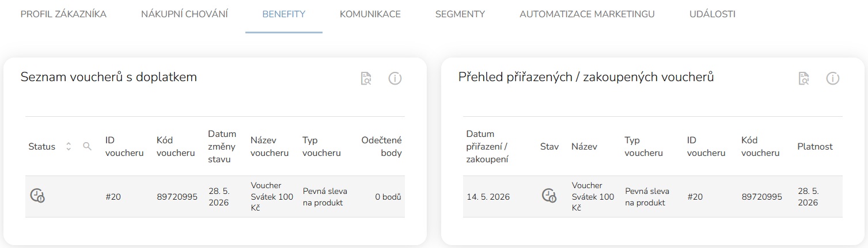The height and width of the screenshot is (248, 868).
Task: Click pending clock icon in Status column
Action: [37, 196]
